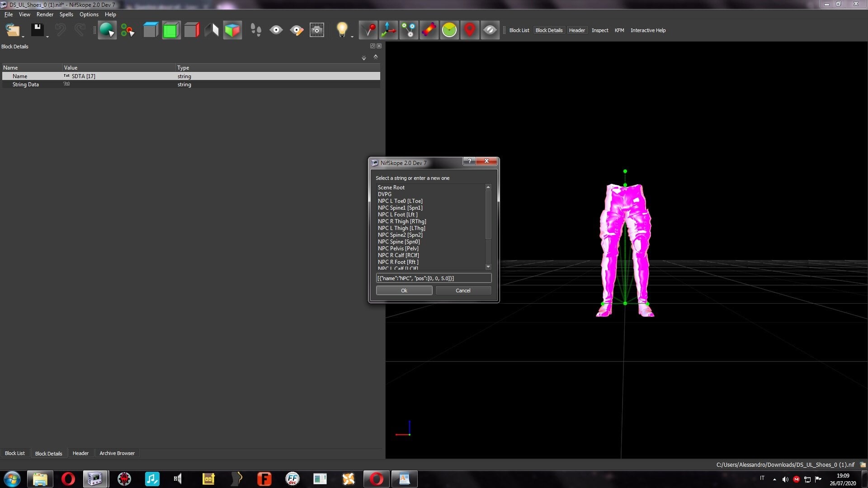
Task: Float the Block Details panel
Action: [x=373, y=46]
